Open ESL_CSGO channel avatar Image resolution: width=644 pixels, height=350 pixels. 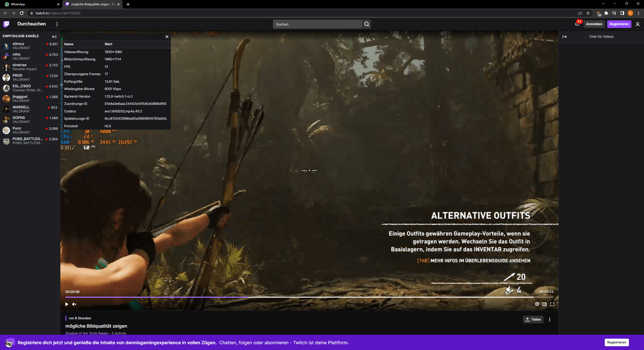pyautogui.click(x=6, y=88)
